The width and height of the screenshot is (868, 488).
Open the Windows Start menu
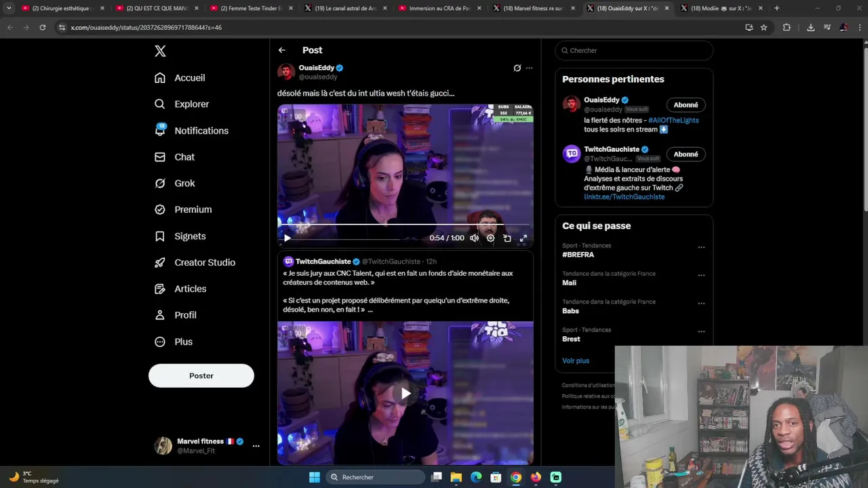315,477
